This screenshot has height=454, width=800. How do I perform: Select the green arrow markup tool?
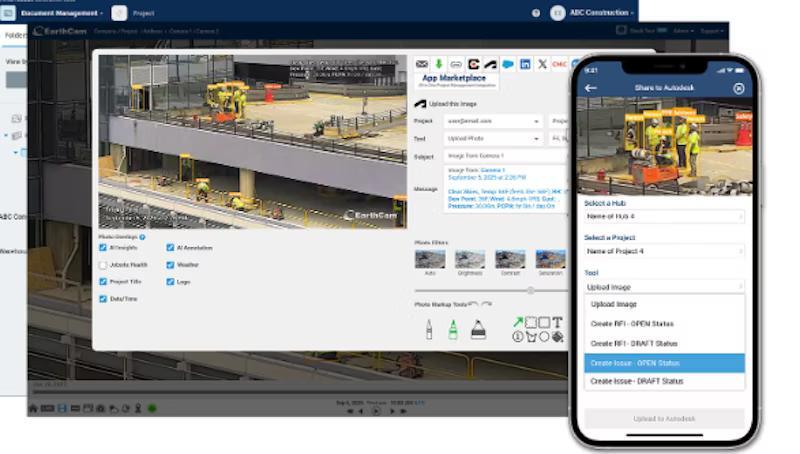pos(518,322)
